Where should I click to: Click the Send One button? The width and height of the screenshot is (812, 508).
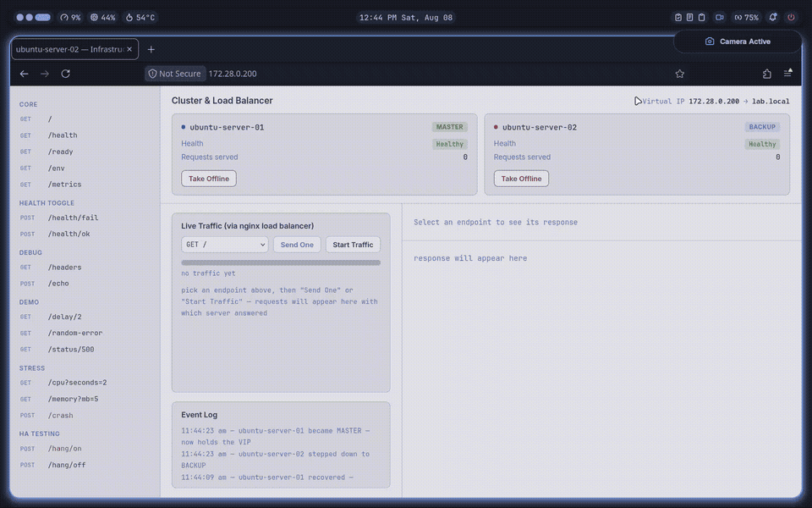[x=297, y=245]
